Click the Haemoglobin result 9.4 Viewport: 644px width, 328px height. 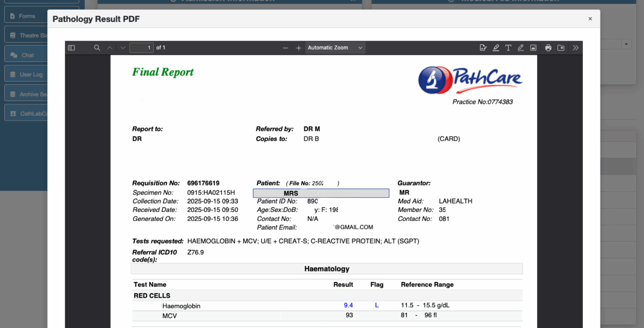[348, 305]
